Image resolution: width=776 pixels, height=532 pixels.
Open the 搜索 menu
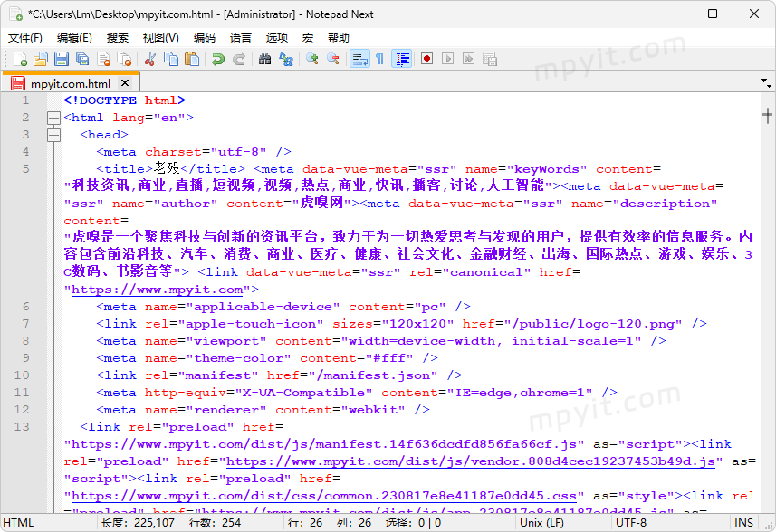pyautogui.click(x=118, y=38)
